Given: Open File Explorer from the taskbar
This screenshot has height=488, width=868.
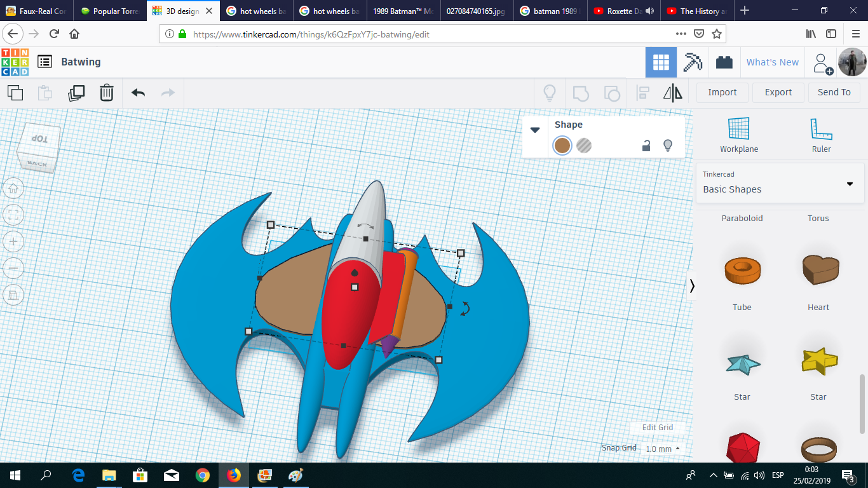Looking at the screenshot, I should [109, 475].
